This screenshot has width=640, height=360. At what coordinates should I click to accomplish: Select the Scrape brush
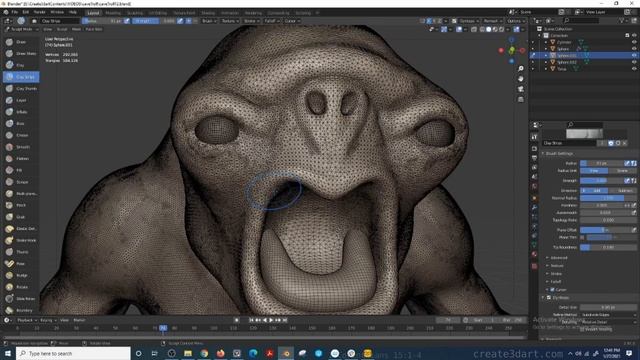[21, 182]
